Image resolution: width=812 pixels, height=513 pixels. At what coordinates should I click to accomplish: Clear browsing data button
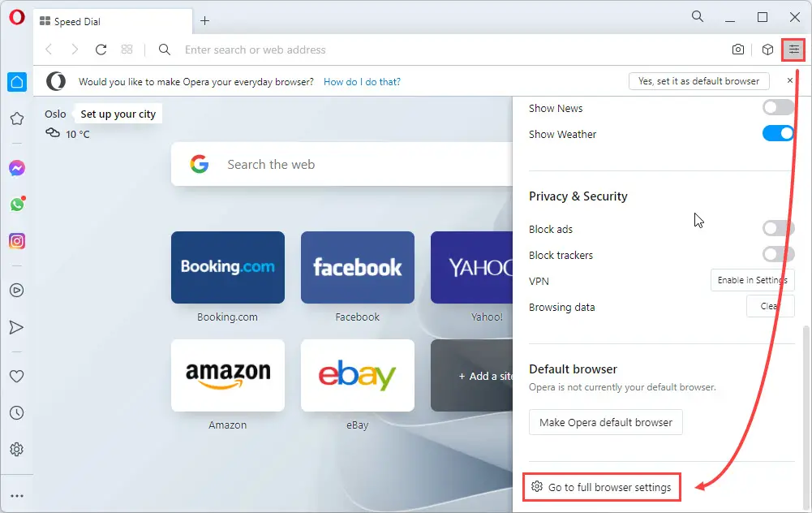coord(770,306)
